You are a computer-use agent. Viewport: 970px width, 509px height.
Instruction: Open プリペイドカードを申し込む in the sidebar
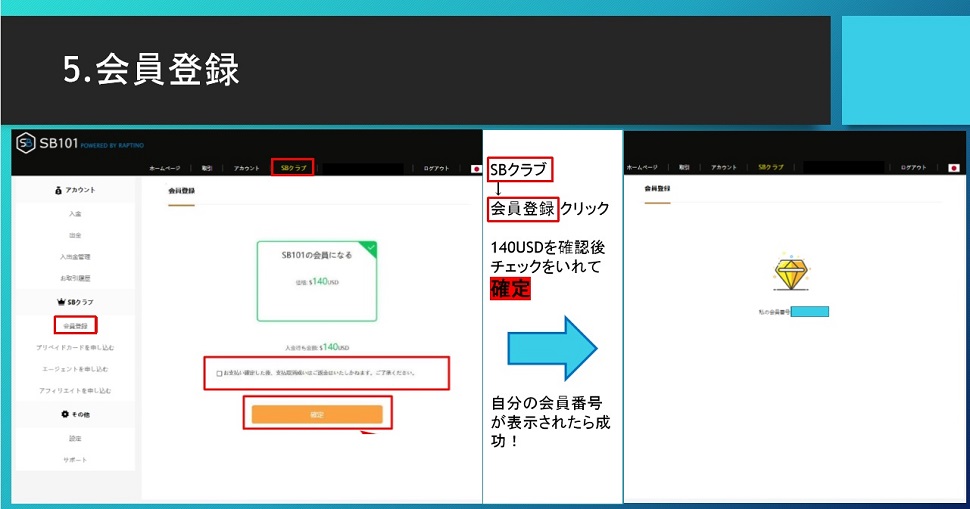(x=75, y=348)
